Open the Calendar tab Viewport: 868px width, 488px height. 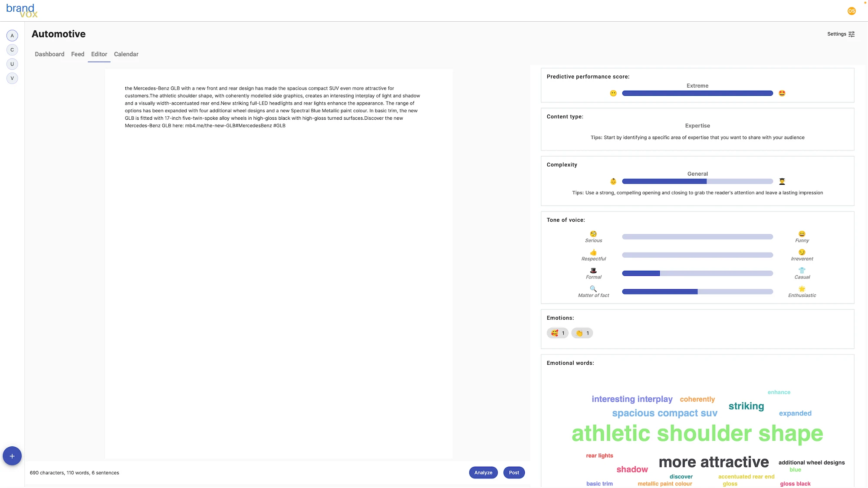[x=126, y=54]
